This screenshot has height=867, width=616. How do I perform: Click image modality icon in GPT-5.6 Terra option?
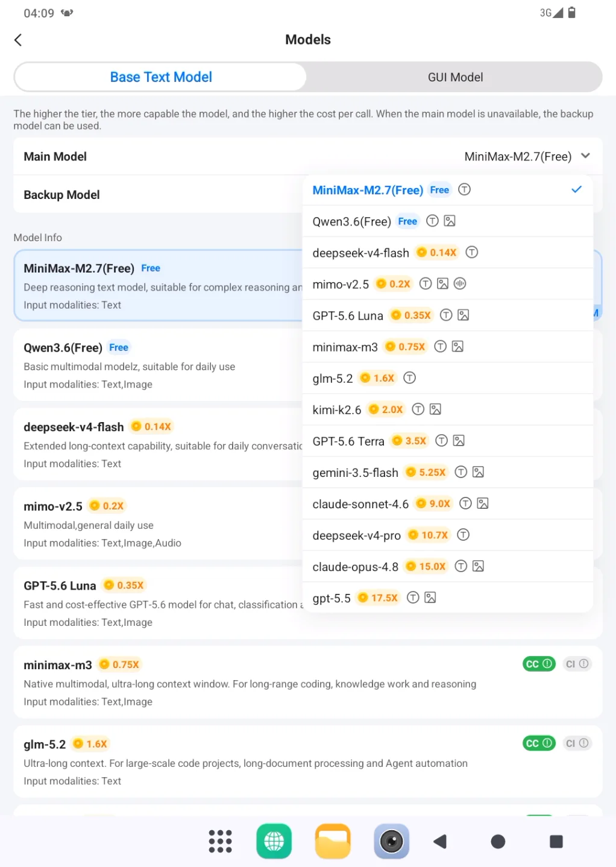coord(459,440)
